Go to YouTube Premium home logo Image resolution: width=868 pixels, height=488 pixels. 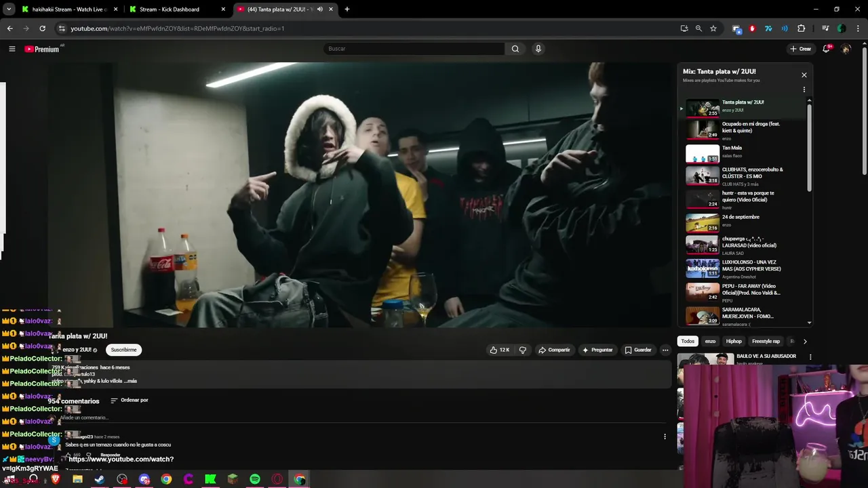pyautogui.click(x=42, y=49)
